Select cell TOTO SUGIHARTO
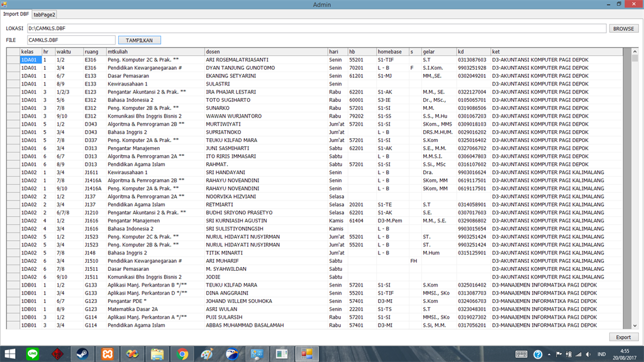 [x=266, y=100]
